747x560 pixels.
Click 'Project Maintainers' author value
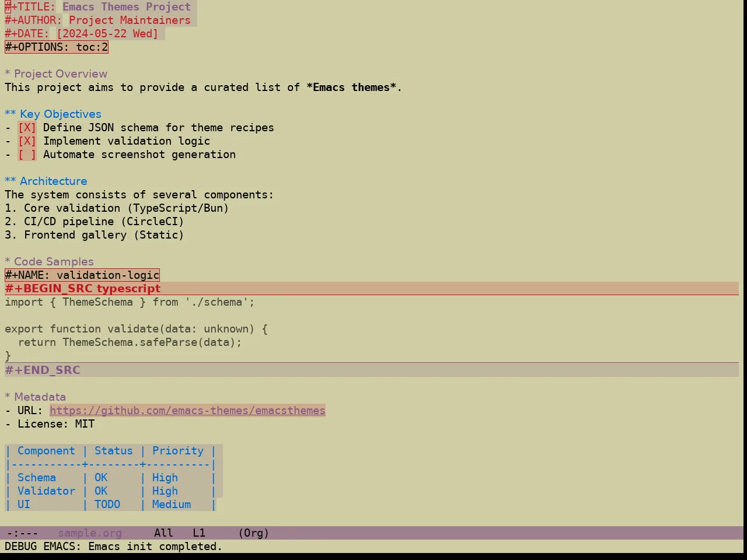(130, 20)
